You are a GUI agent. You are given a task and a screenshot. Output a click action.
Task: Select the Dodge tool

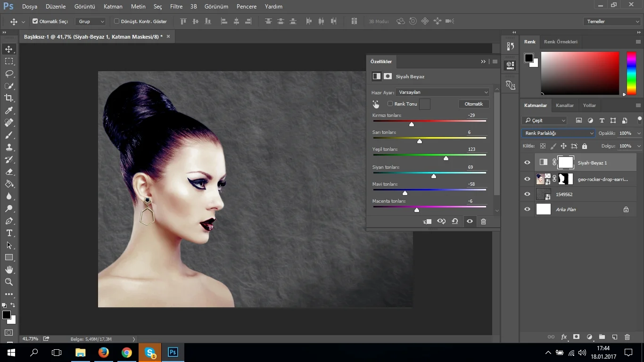[9, 208]
